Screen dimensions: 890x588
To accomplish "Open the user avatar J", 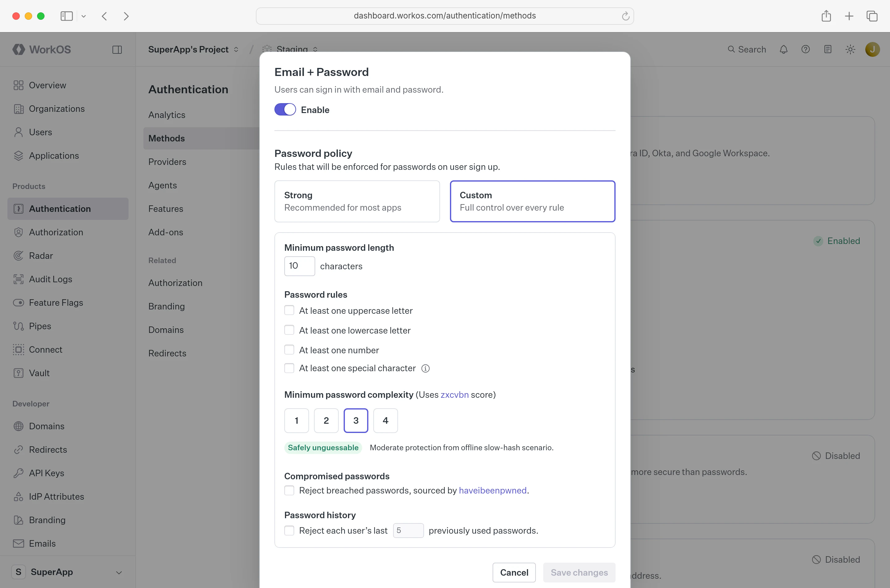I will click(x=872, y=49).
